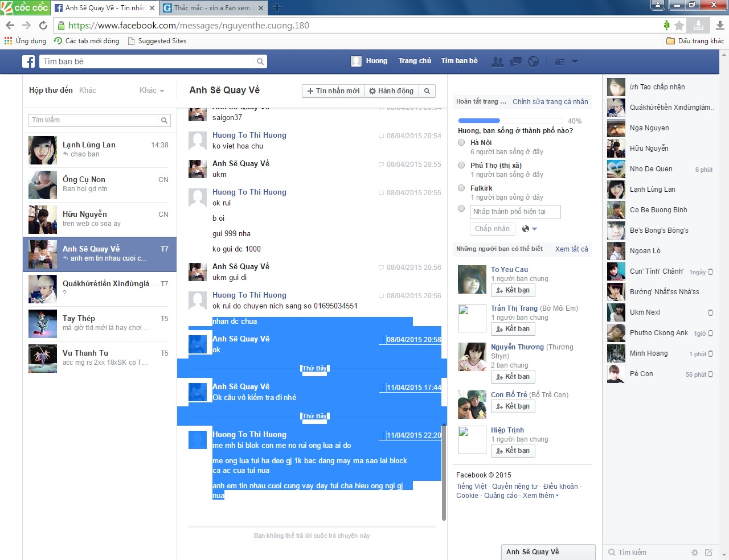Open Chỉnh sửa trang cá nhân link
Image resolution: width=729 pixels, height=560 pixels.
pyautogui.click(x=550, y=102)
